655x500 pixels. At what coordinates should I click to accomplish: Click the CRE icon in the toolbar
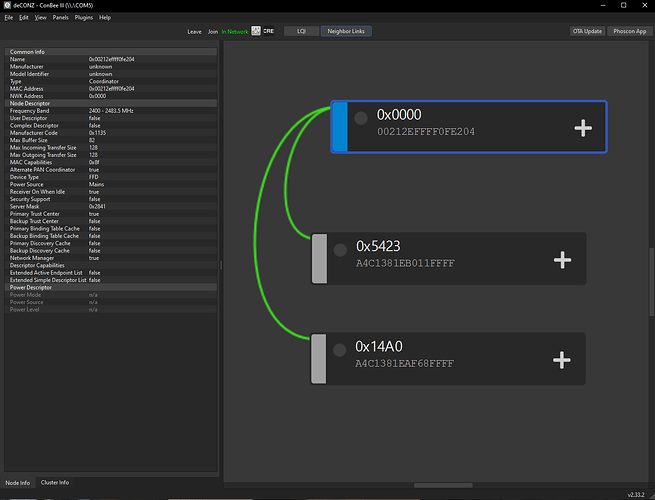click(269, 31)
